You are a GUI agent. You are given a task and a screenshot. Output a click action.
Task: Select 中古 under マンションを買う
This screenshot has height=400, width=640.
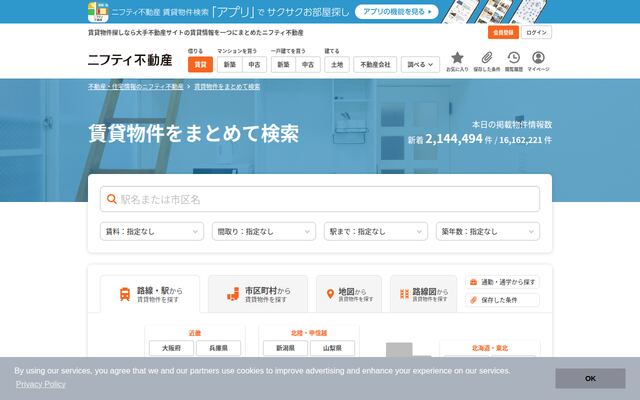tap(254, 64)
